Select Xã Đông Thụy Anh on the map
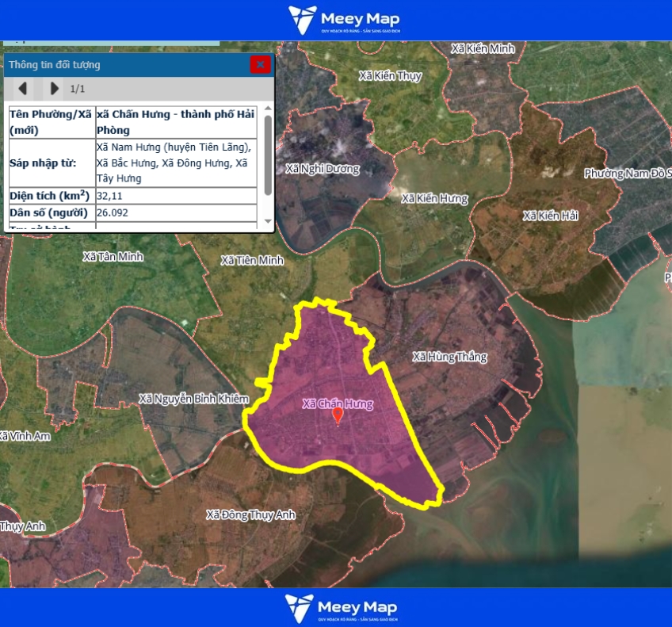The image size is (672, 627). coord(250,514)
